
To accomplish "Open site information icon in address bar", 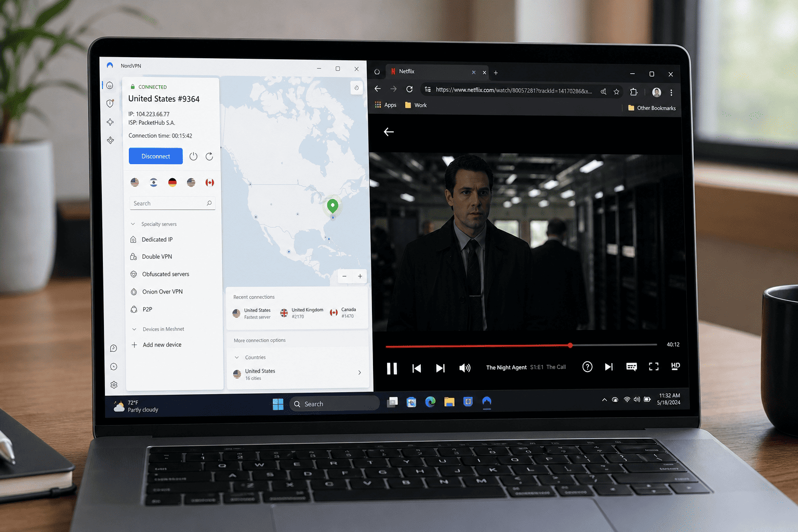I will (x=428, y=89).
